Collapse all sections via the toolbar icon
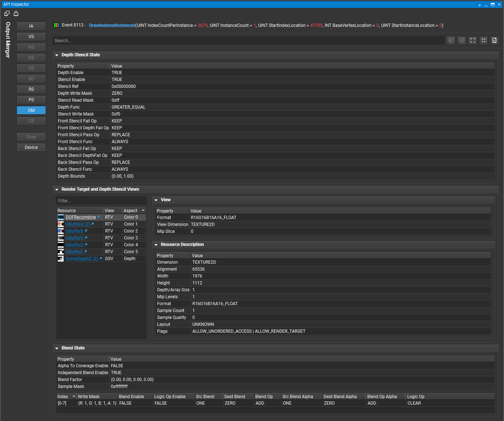The height and width of the screenshot is (421, 504). point(483,40)
